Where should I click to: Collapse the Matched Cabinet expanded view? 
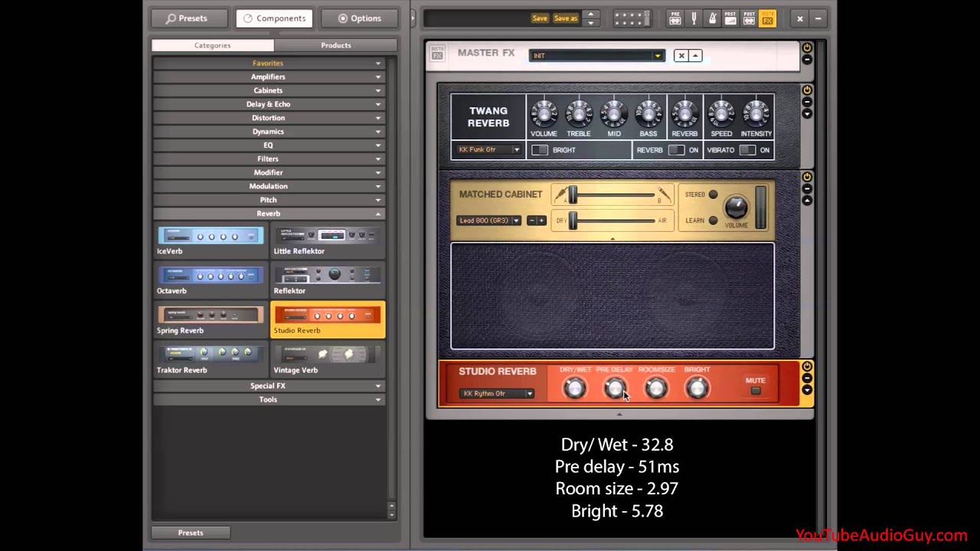pos(807,201)
